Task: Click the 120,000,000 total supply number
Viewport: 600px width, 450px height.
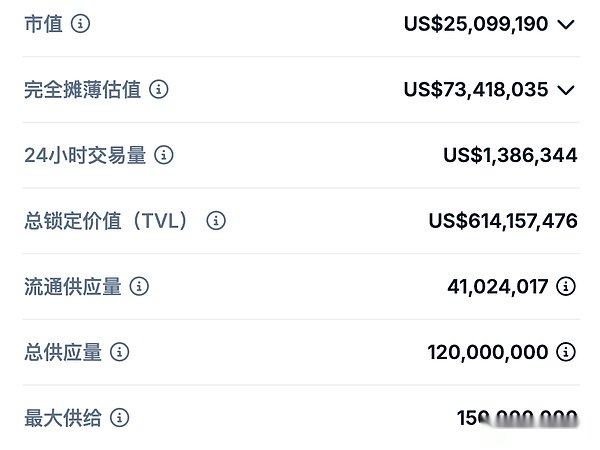Action: [488, 352]
